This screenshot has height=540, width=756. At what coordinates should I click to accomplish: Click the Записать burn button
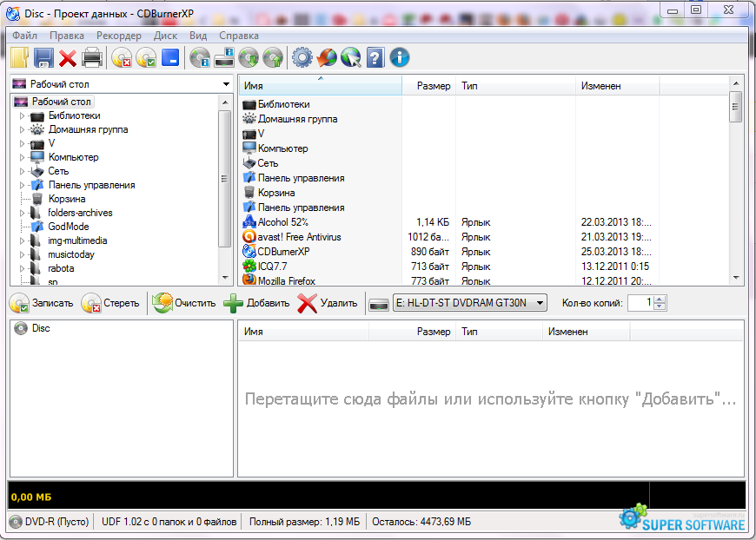click(x=42, y=303)
